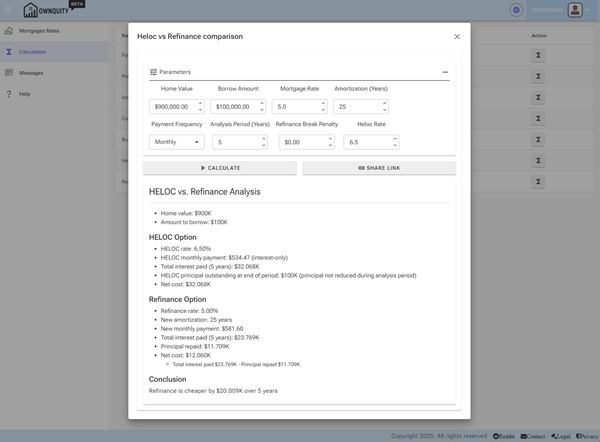Close the Heloc vs Refinance comparison dialog
The width and height of the screenshot is (600, 442).
457,37
